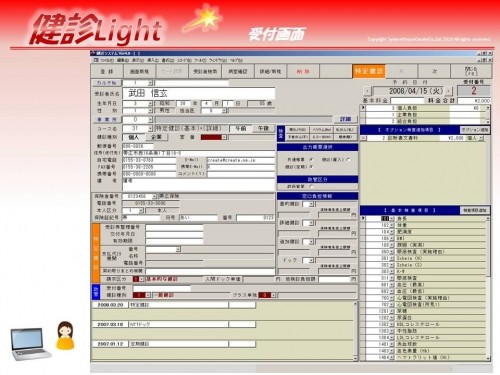500x375 pixels.
Task: Click the blue 事業所 label button
Action: 106,119
